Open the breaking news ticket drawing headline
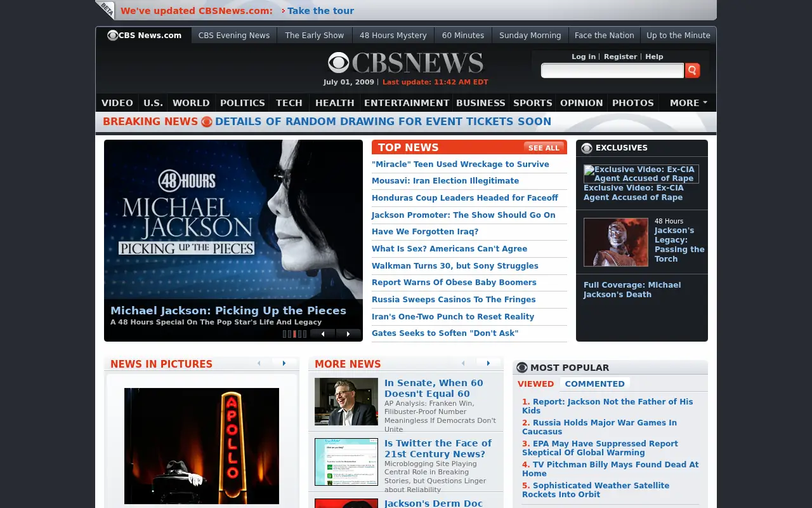Image resolution: width=812 pixels, height=508 pixels. click(383, 122)
